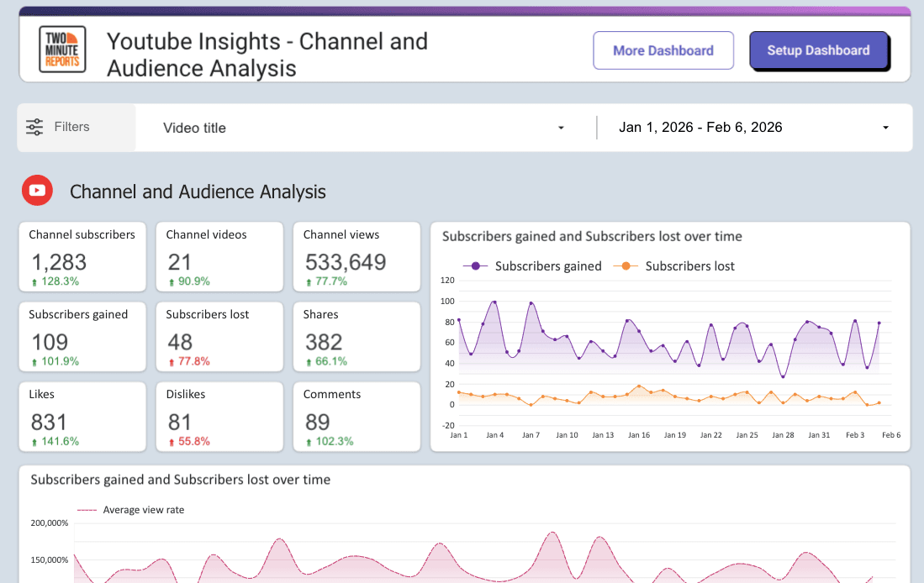Click the purple Subscribers gained color marker
The height and width of the screenshot is (583, 924).
pyautogui.click(x=473, y=265)
